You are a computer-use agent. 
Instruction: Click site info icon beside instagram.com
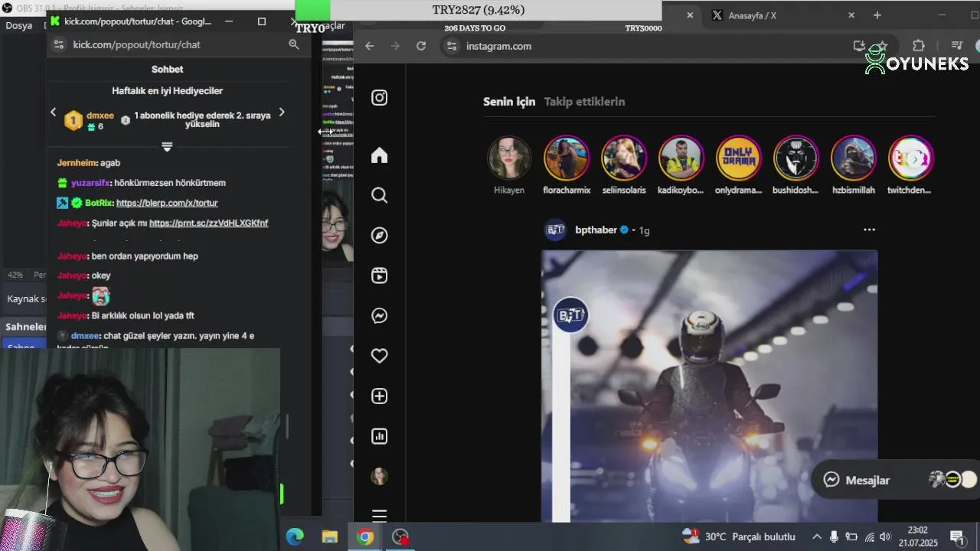click(452, 46)
